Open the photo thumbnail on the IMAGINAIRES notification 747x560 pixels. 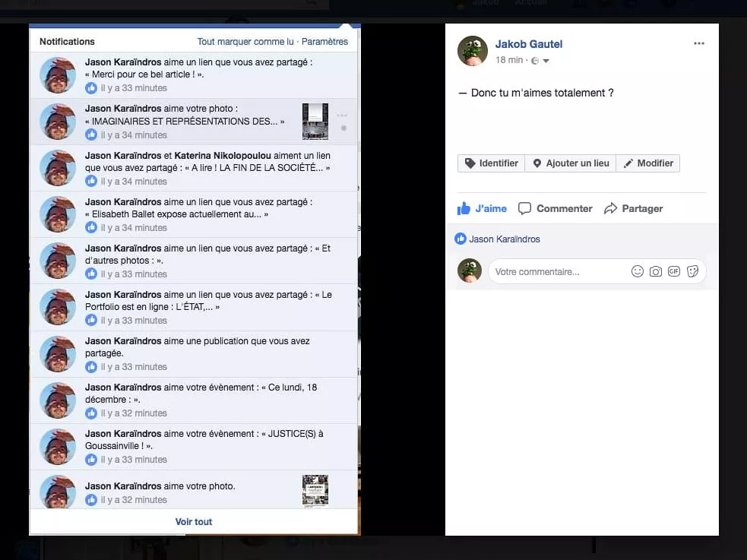315,122
